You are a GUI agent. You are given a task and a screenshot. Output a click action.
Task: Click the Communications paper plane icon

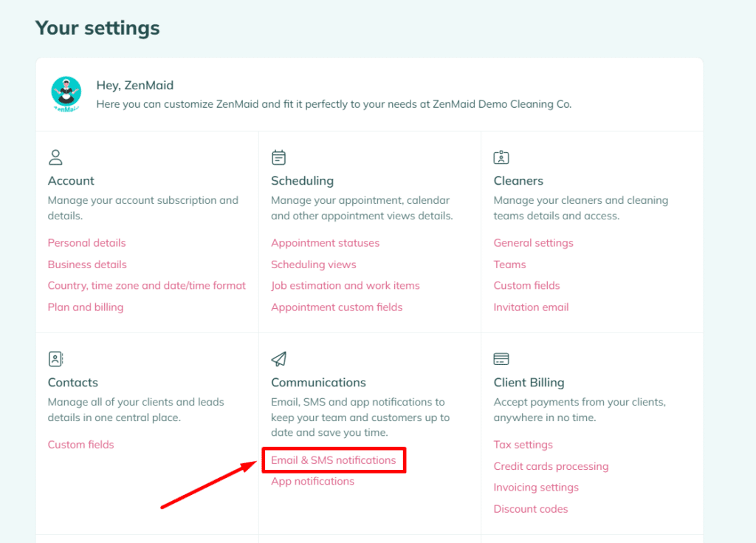point(278,359)
